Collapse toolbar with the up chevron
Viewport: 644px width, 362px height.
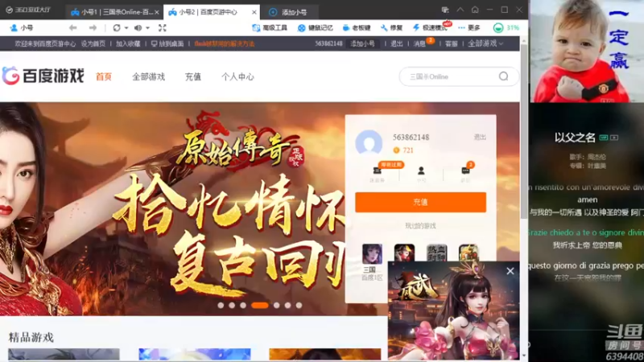[x=460, y=10]
